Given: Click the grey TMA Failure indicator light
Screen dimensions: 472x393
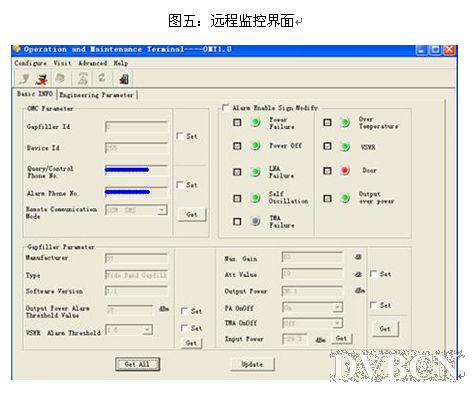Looking at the screenshot, I should click(255, 221).
